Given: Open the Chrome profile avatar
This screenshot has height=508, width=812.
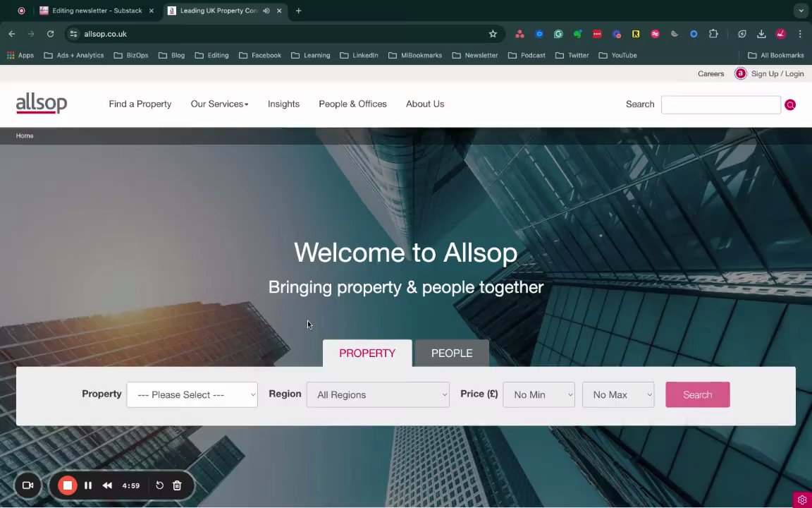Looking at the screenshot, I should (x=780, y=34).
